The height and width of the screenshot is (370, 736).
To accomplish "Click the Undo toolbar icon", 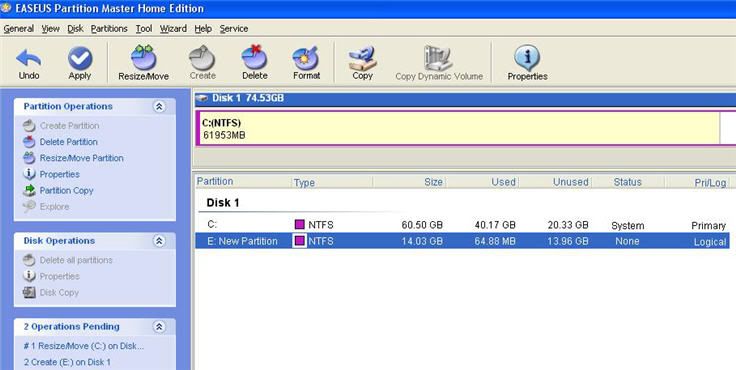I will [x=29, y=58].
